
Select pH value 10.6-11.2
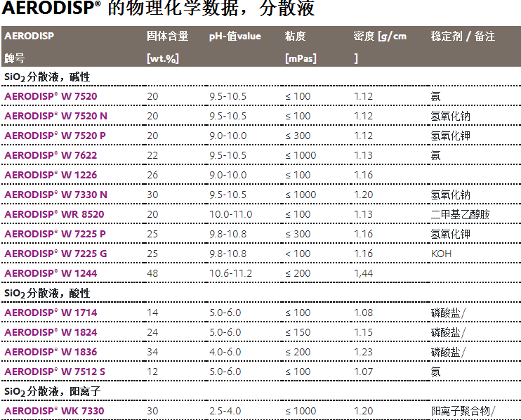[x=230, y=273]
